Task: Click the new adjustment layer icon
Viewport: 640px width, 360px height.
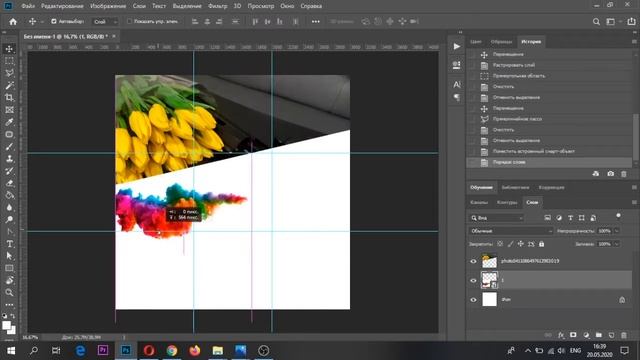Action: pyautogui.click(x=586, y=335)
